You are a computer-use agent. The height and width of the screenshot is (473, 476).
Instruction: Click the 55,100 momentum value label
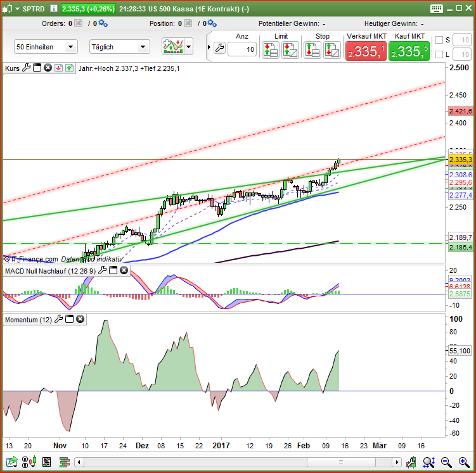coord(460,351)
